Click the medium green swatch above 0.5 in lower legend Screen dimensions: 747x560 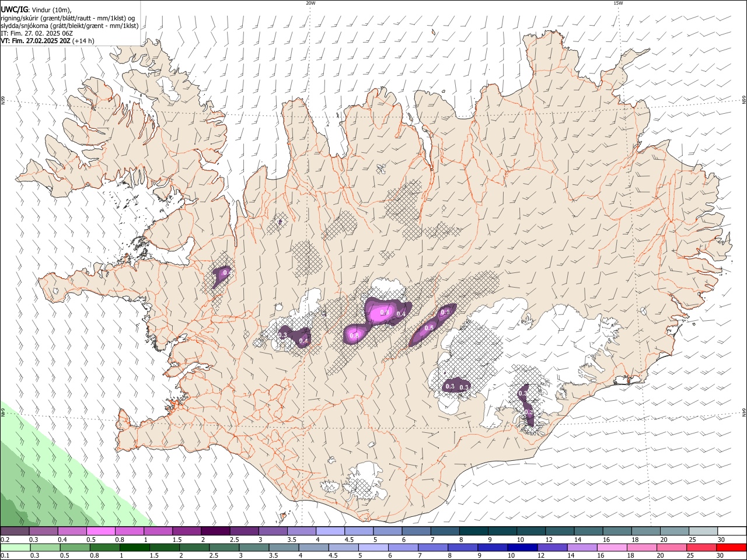coord(75,547)
